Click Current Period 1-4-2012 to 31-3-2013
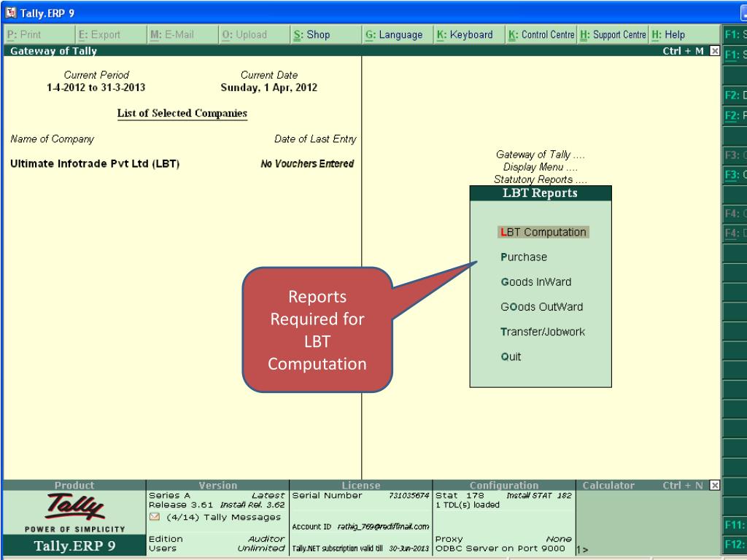Viewport: 747px width, 560px height. point(96,87)
